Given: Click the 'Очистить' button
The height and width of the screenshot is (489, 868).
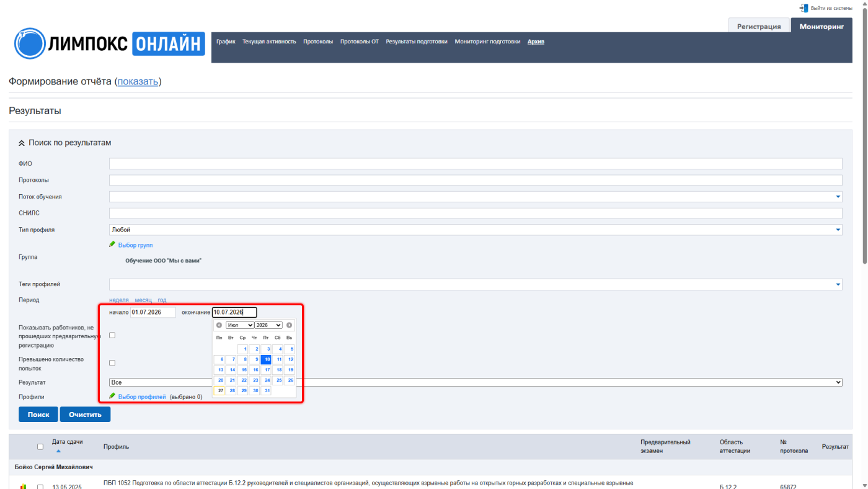Looking at the screenshot, I should point(85,414).
